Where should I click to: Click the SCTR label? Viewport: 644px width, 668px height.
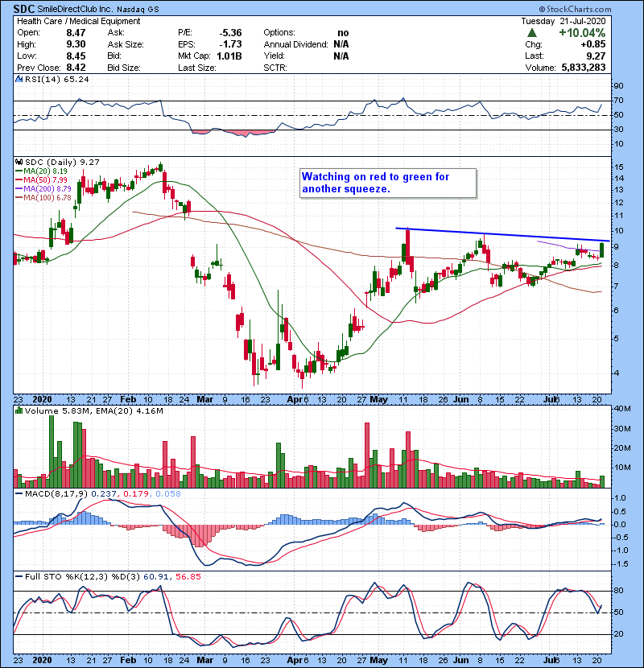tap(275, 68)
